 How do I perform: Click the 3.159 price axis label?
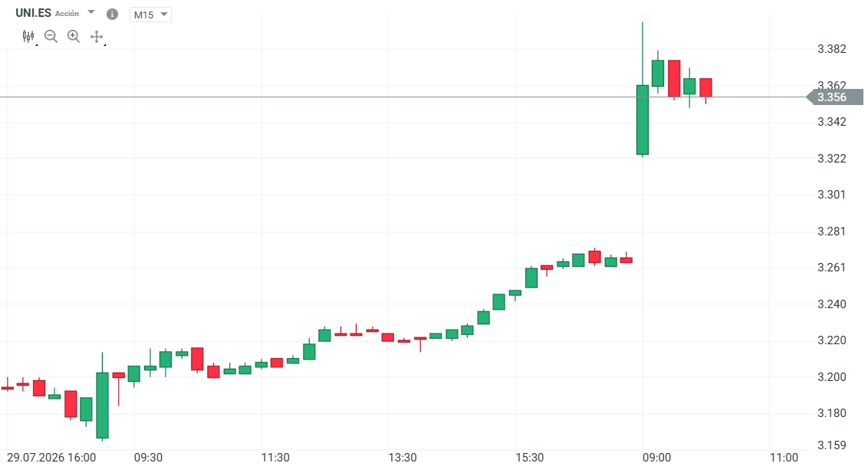(x=831, y=445)
